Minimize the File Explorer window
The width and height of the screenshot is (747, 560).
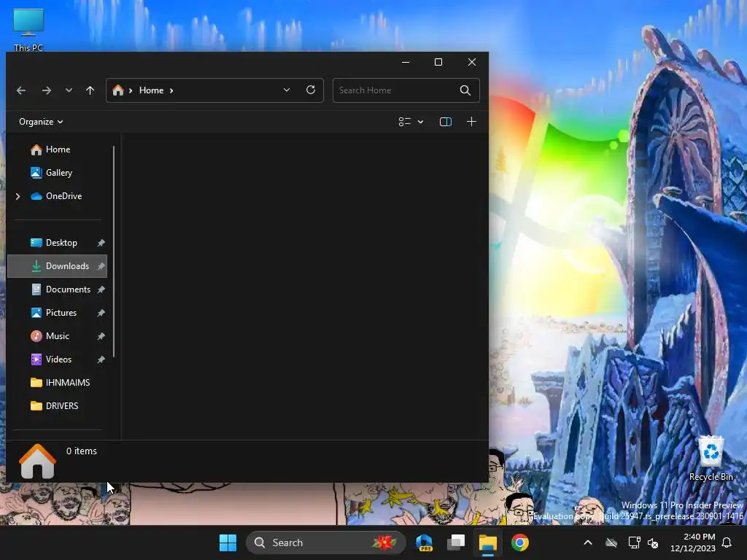(x=406, y=62)
